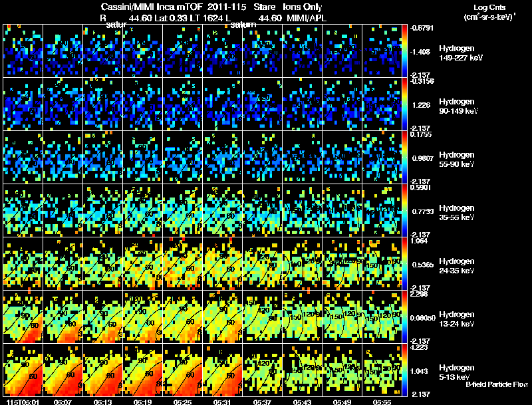The height and width of the screenshot is (405, 532).
Task: Select the 5-13 keV image panel at 05:55
Action: coord(382,370)
